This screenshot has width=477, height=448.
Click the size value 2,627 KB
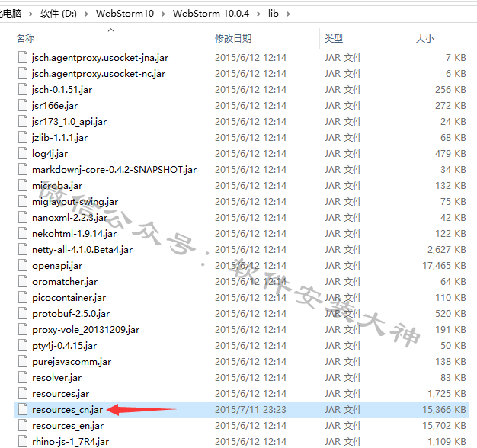(447, 250)
